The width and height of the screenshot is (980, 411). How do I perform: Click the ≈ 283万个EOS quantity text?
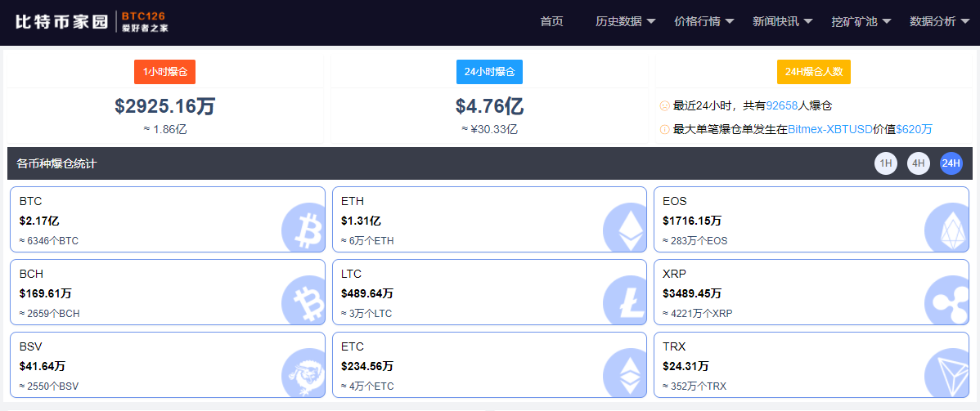tap(695, 240)
